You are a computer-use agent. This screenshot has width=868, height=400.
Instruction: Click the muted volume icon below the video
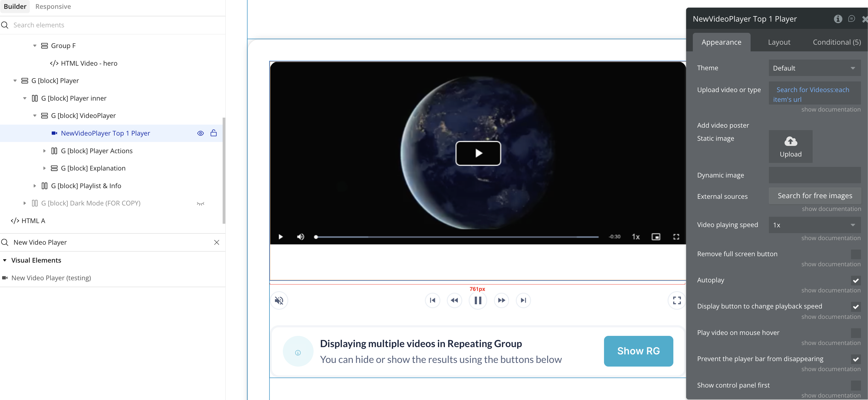tap(279, 300)
